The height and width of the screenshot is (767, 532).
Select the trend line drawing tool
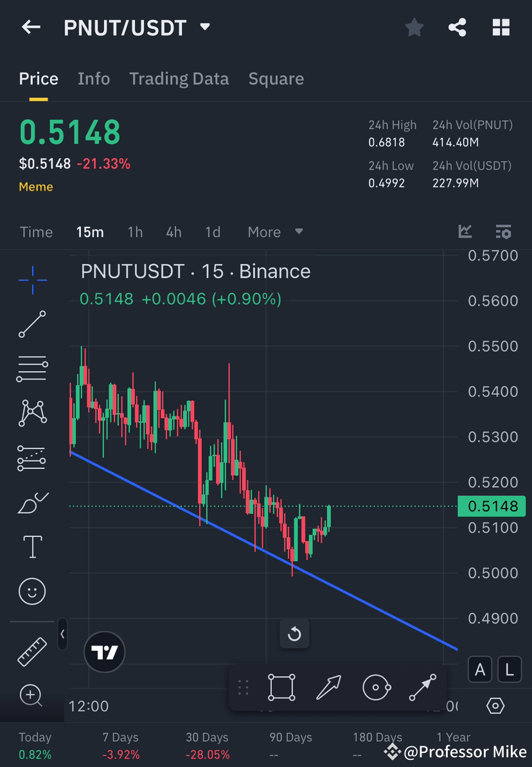pyautogui.click(x=32, y=324)
